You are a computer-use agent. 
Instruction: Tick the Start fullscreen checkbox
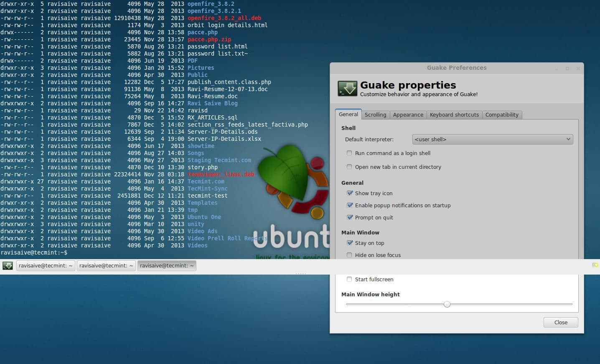(349, 279)
